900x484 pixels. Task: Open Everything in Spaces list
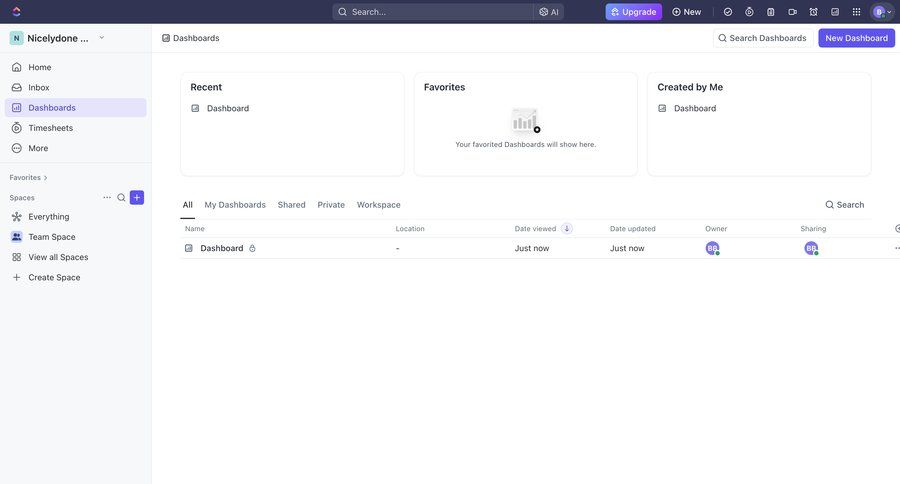[75, 216]
